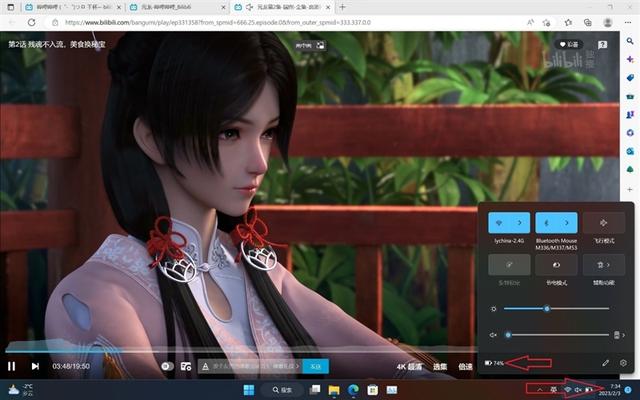Seek on the video progress bar
Screen dimensions: 640x400
tap(241, 350)
